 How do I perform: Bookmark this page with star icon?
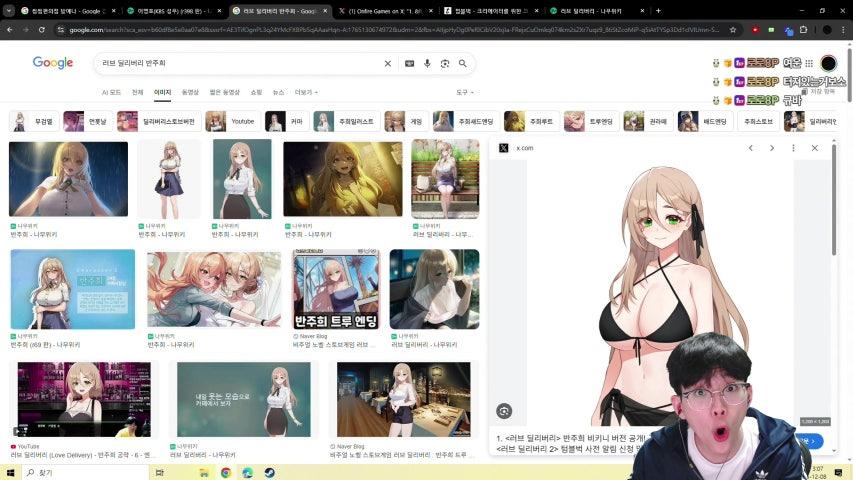733,29
